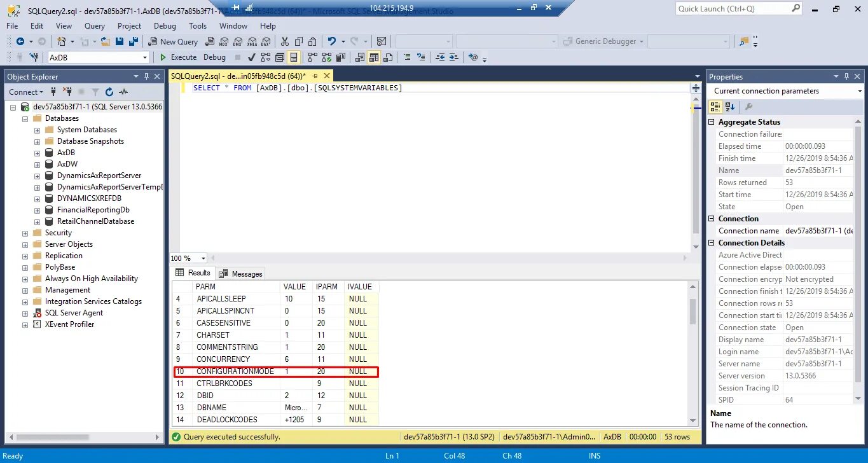Click the Increase Indent icon
The width and height of the screenshot is (868, 463).
tap(454, 57)
